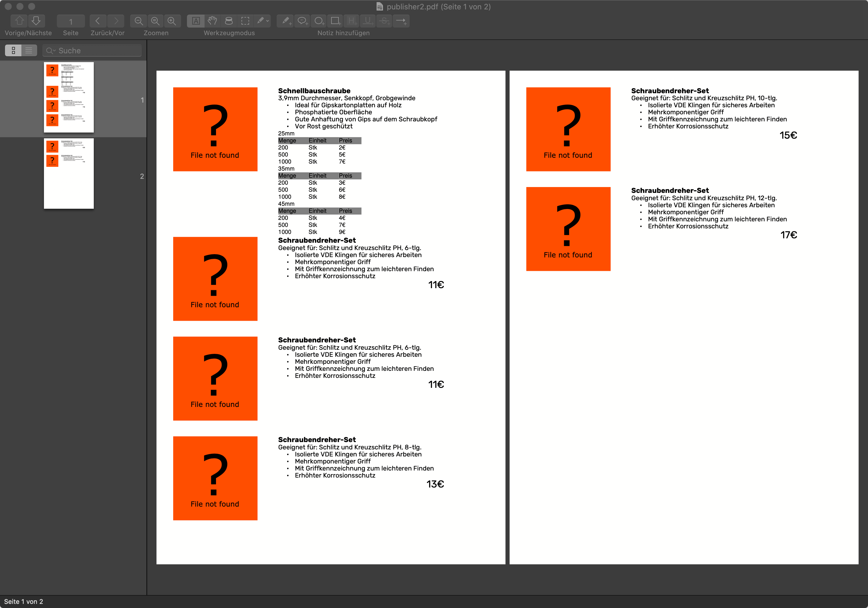
Task: Open the note tool dropdown arrow
Action: 268,21
